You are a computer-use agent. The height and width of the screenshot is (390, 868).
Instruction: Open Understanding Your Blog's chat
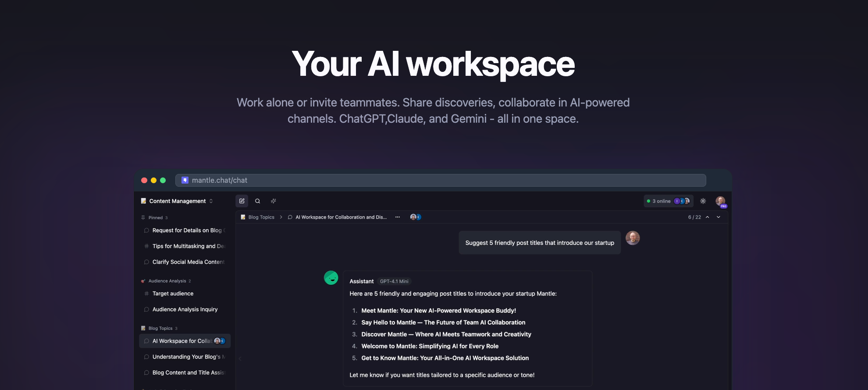[x=185, y=357]
